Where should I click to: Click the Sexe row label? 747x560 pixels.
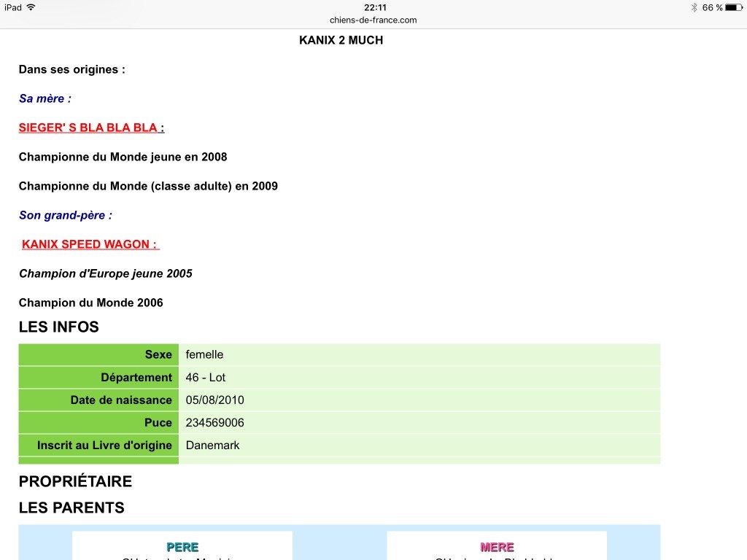(x=158, y=355)
